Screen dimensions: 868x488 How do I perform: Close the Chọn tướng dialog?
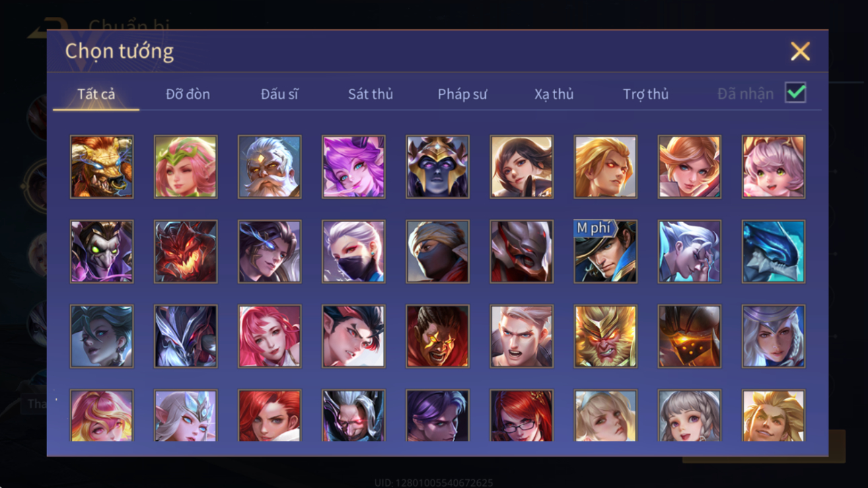tap(800, 51)
